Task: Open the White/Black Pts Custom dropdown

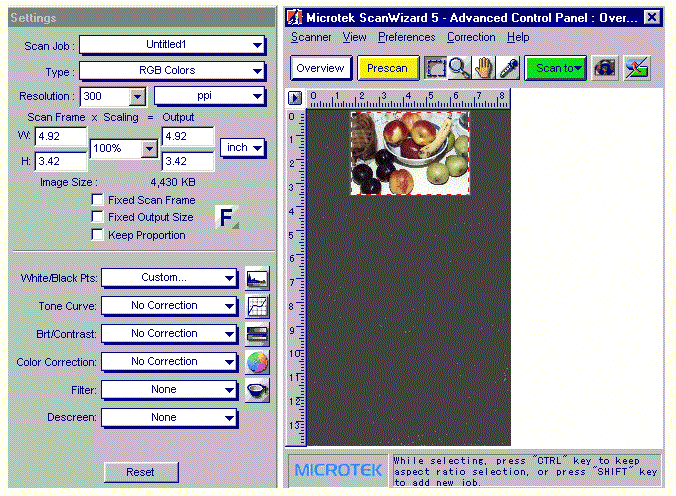Action: [x=169, y=278]
